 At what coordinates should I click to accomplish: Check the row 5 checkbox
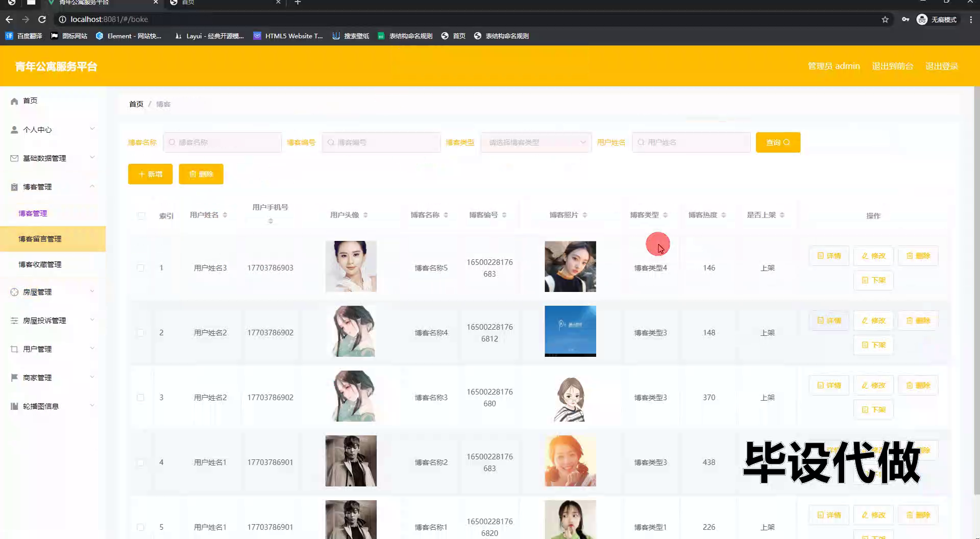[x=140, y=527]
